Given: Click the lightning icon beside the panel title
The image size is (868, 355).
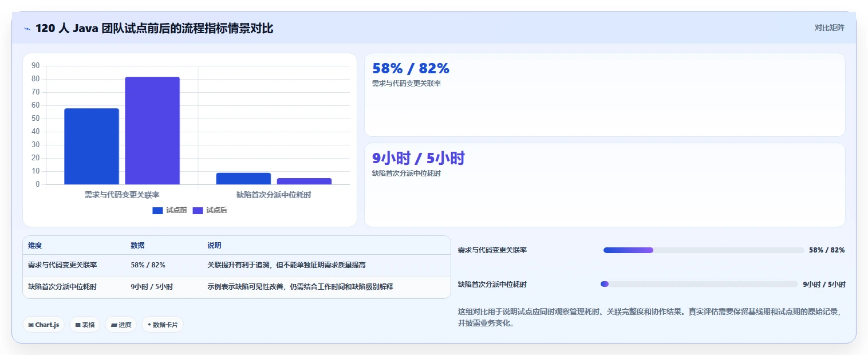Looking at the screenshot, I should coord(27,29).
